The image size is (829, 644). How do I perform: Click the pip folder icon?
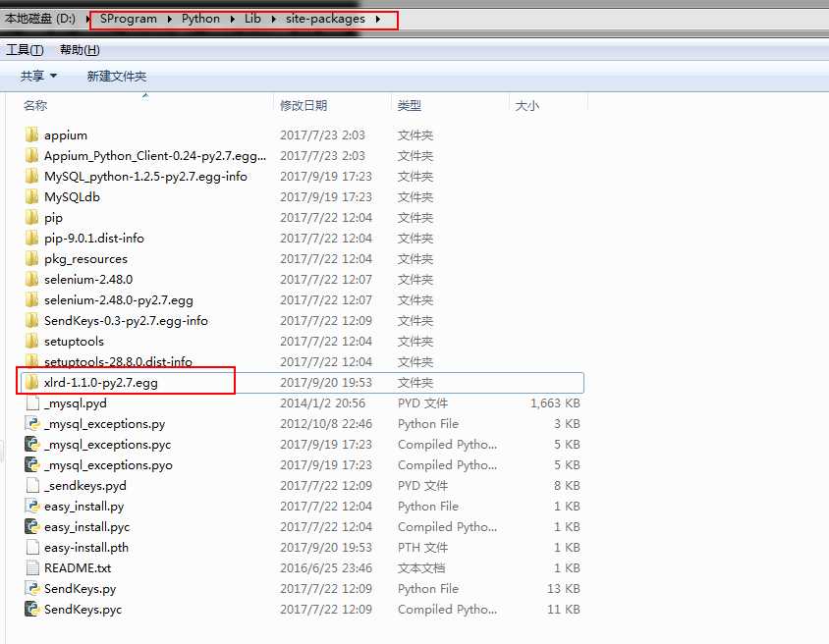(31, 218)
